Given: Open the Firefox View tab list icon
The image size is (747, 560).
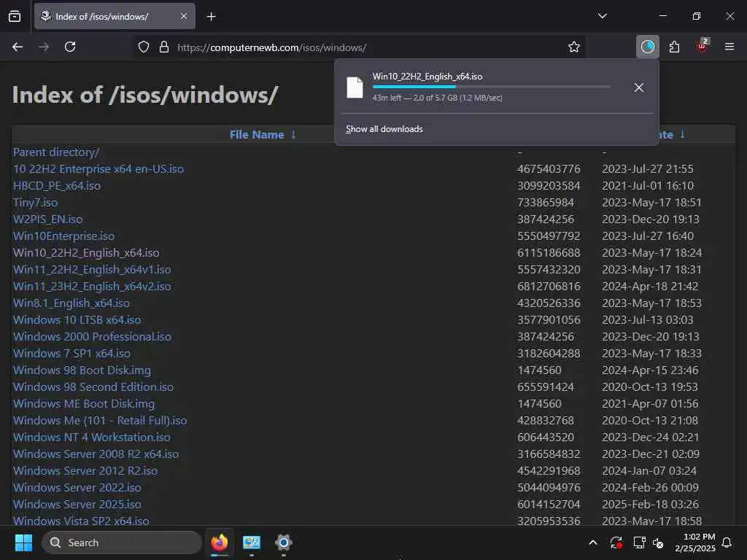Looking at the screenshot, I should pos(15,16).
